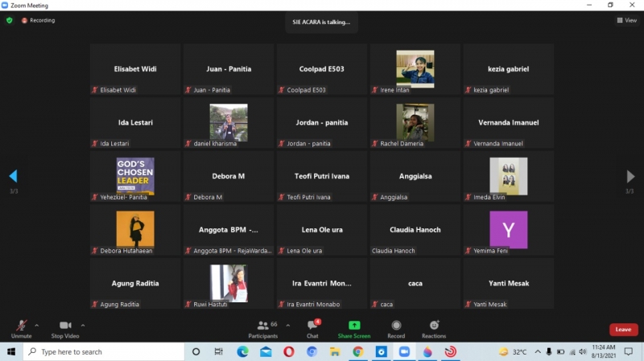Image resolution: width=644 pixels, height=361 pixels.
Task: Click Yemima Feni's purple Y avatar
Action: 508,229
